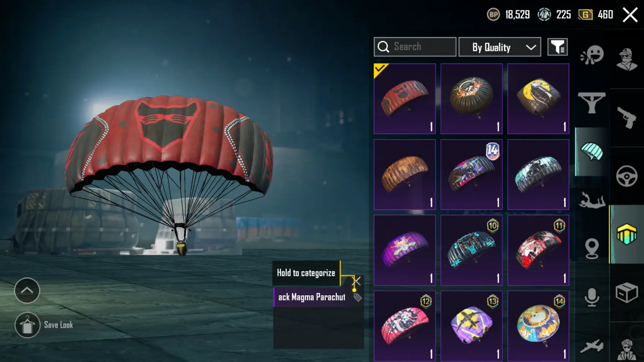Select the handgun weapon skins icon
The height and width of the screenshot is (362, 644).
627,117
